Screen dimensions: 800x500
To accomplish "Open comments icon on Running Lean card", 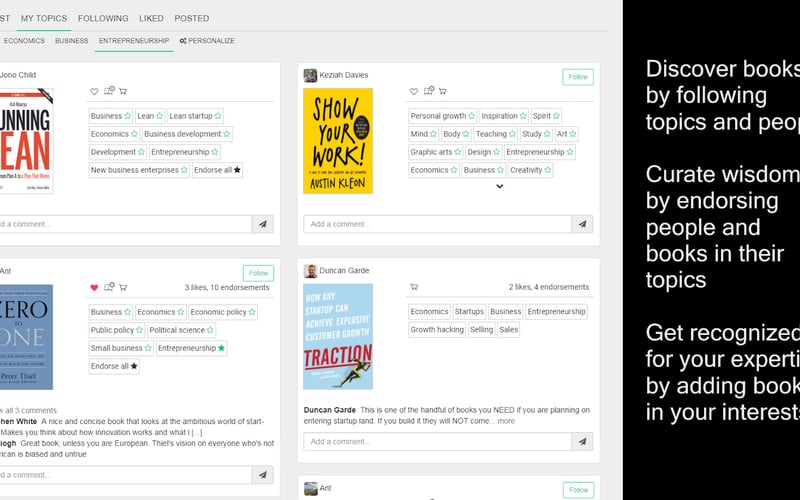I will tap(109, 91).
